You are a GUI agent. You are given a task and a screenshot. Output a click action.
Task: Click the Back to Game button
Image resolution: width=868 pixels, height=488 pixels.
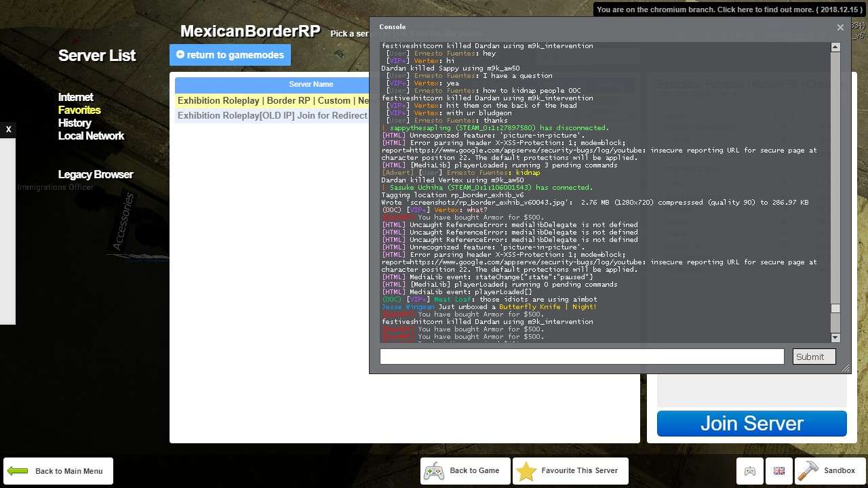[465, 471]
